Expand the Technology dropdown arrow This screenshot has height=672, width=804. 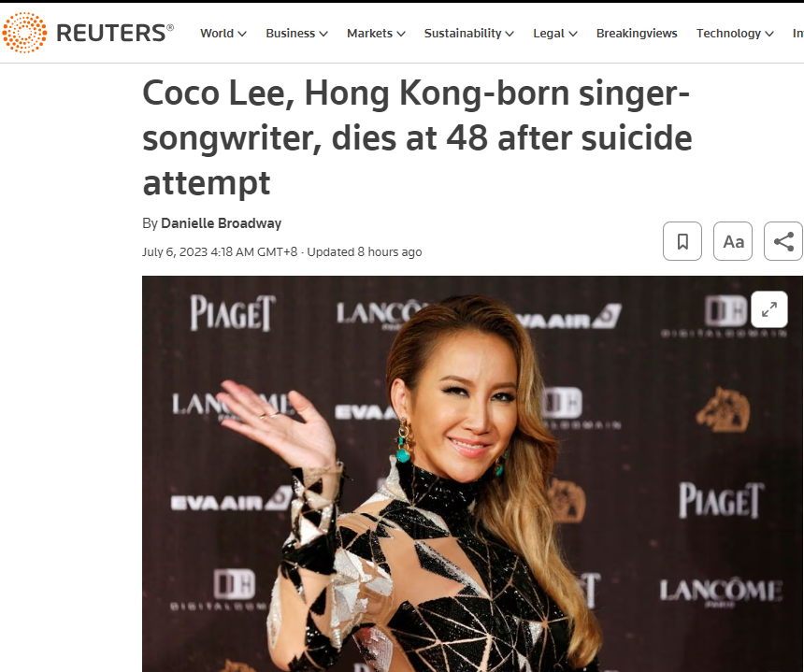tap(769, 34)
